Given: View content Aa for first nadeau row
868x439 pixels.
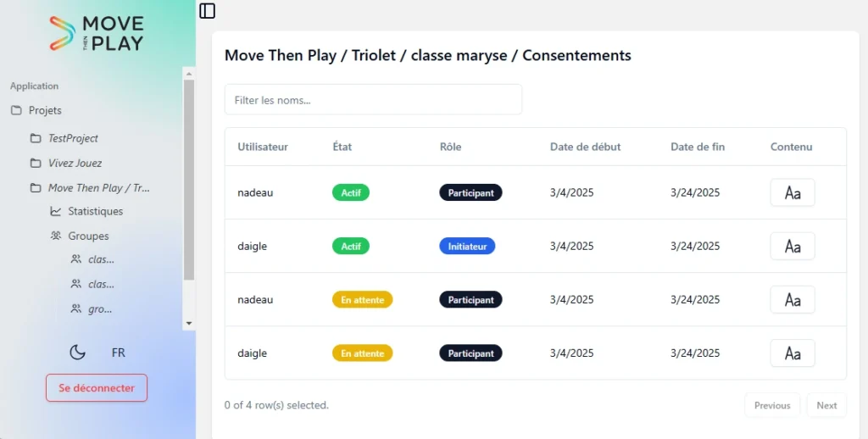Looking at the screenshot, I should [793, 192].
